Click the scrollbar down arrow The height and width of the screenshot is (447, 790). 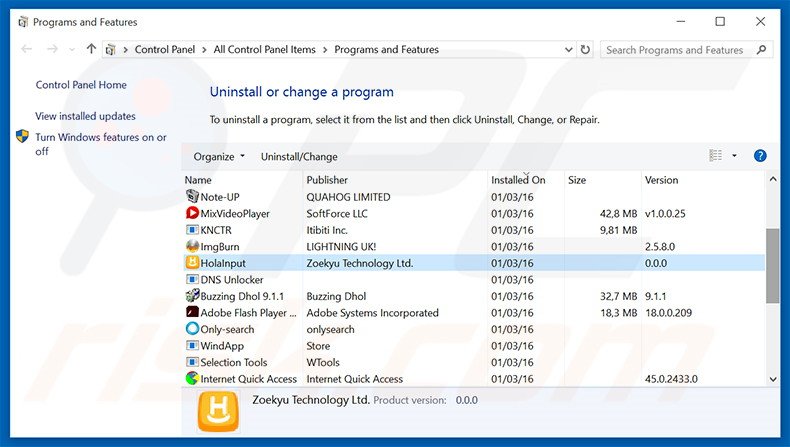(x=773, y=379)
